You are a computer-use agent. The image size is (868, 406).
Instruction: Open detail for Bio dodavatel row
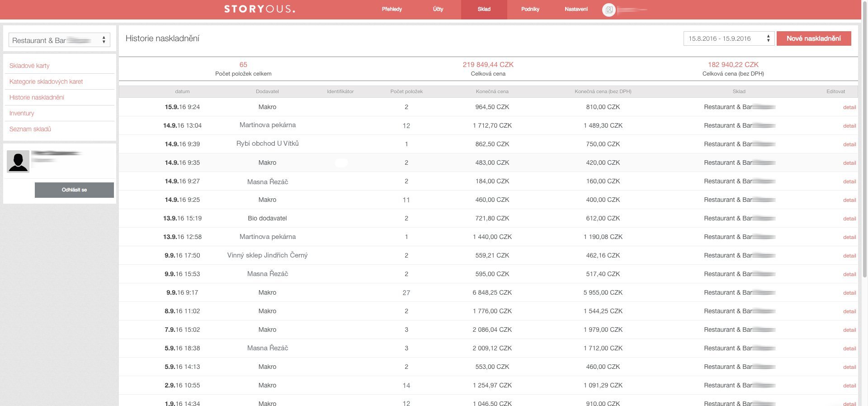pyautogui.click(x=849, y=219)
